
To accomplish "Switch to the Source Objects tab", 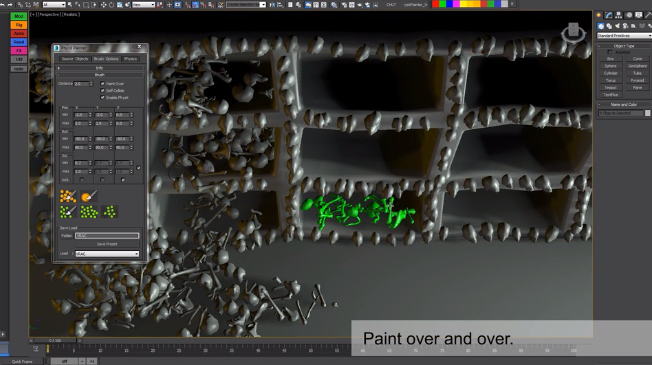I will (75, 59).
